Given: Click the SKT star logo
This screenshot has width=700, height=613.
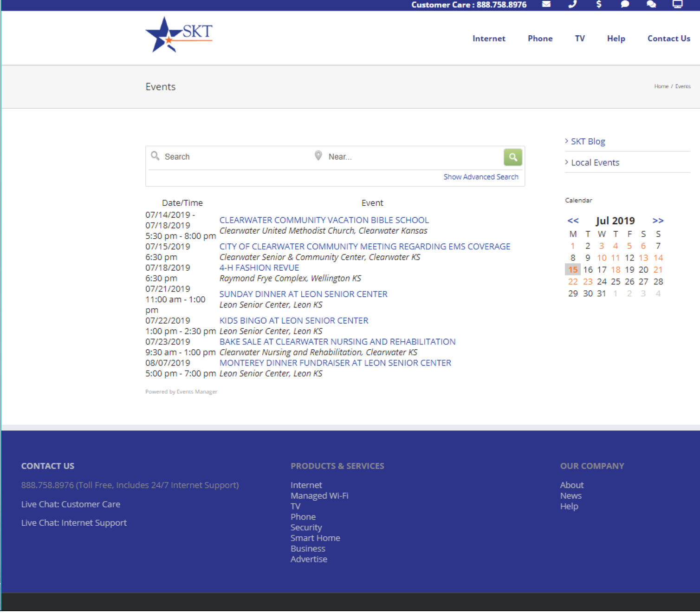Looking at the screenshot, I should coord(179,34).
